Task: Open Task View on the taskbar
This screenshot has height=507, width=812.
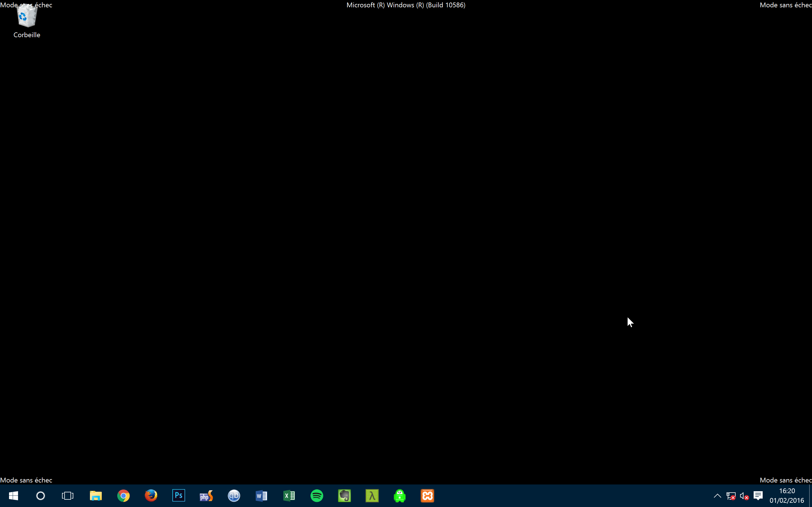Action: (68, 496)
